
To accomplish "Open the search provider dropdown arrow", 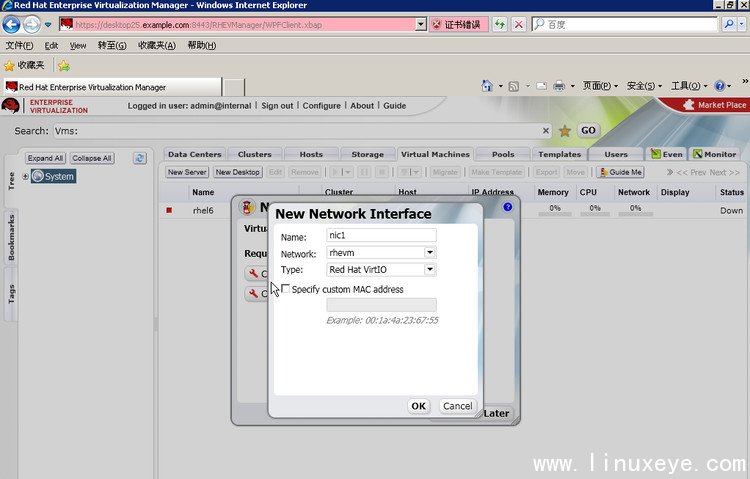I will (x=742, y=24).
